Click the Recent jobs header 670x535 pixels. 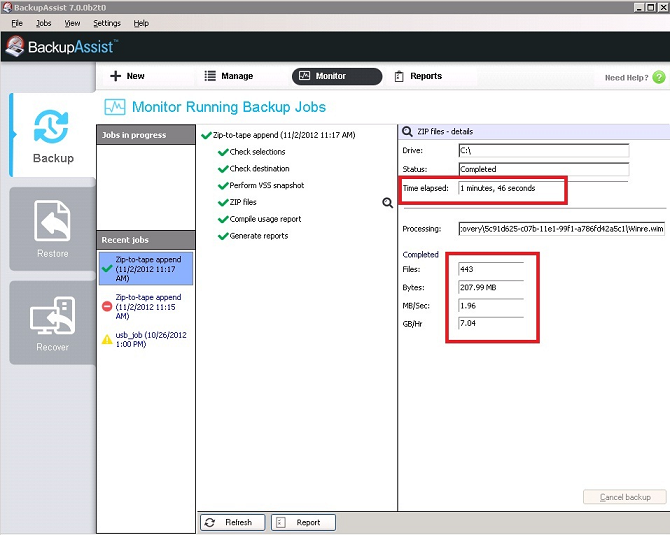(146, 240)
